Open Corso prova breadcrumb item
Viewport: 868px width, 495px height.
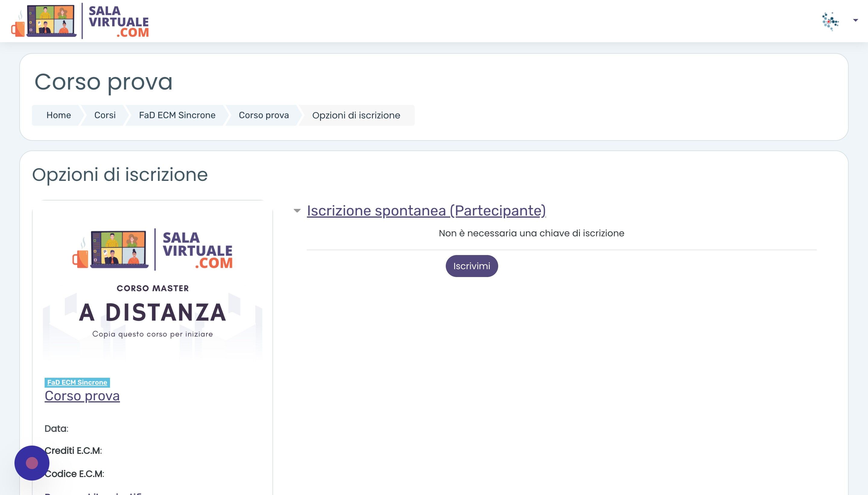coord(264,115)
